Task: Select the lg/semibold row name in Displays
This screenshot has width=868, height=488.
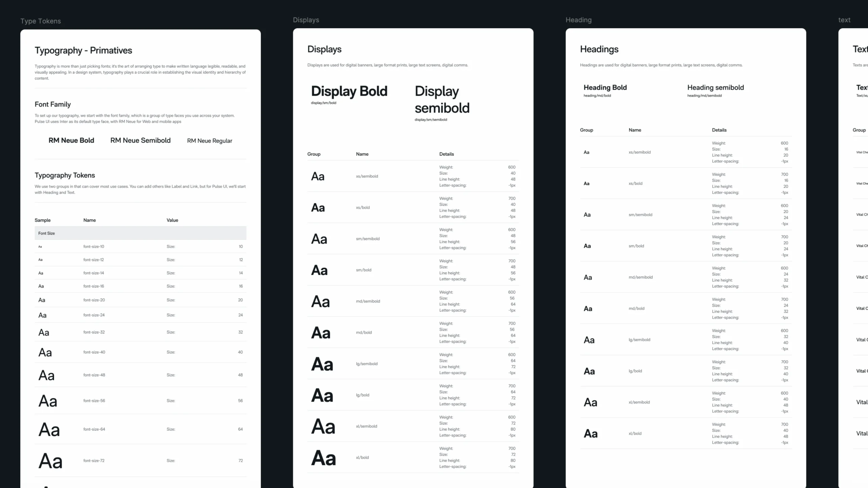Action: point(367,364)
